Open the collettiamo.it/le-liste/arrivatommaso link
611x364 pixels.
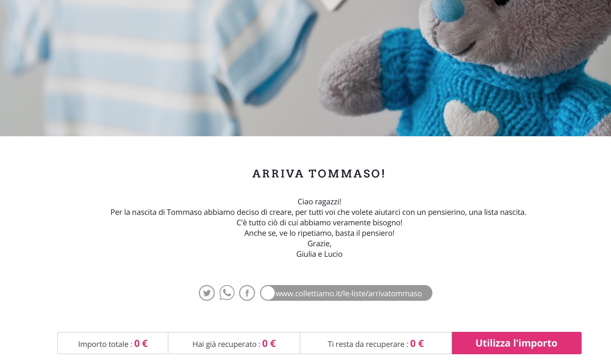[x=348, y=293]
